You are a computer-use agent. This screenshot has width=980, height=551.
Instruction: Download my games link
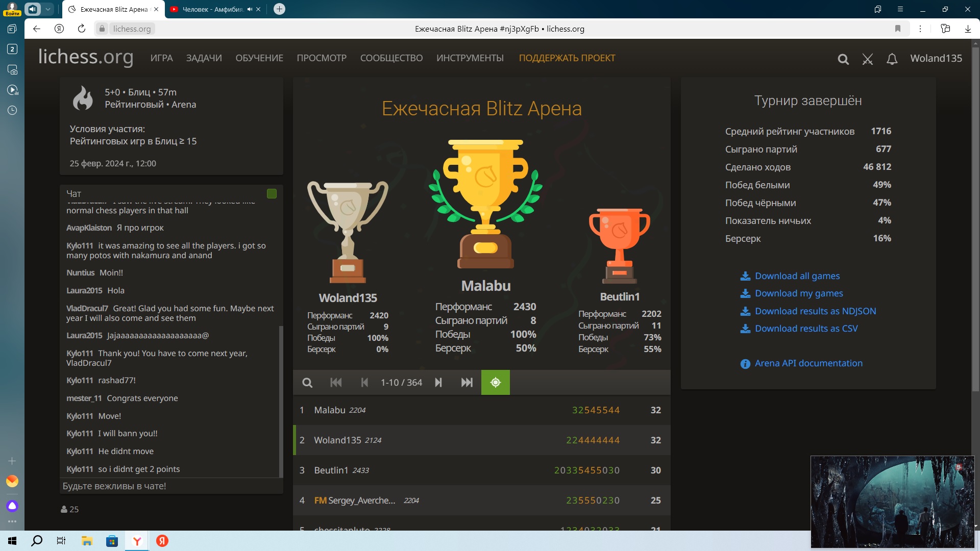(792, 293)
